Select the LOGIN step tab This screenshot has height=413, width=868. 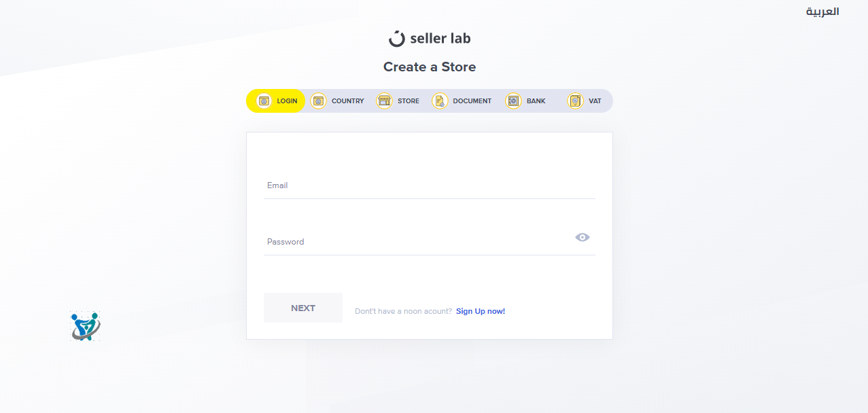[x=287, y=101]
